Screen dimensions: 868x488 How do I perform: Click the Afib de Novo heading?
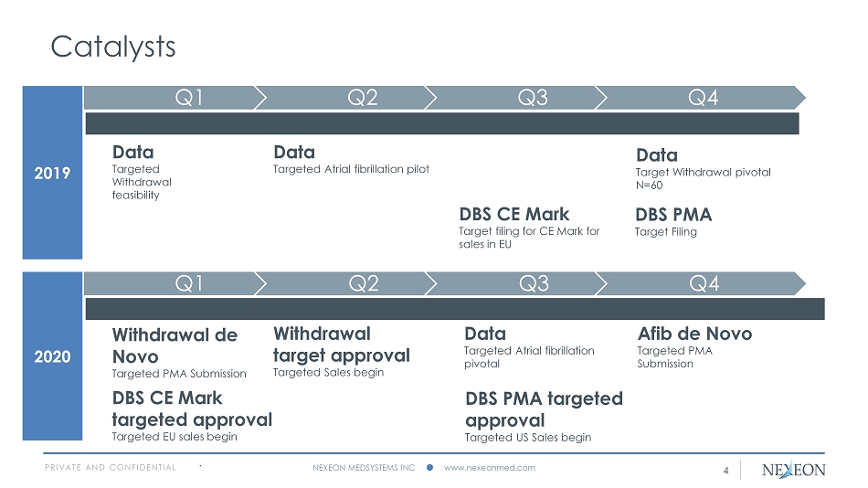coord(693,334)
